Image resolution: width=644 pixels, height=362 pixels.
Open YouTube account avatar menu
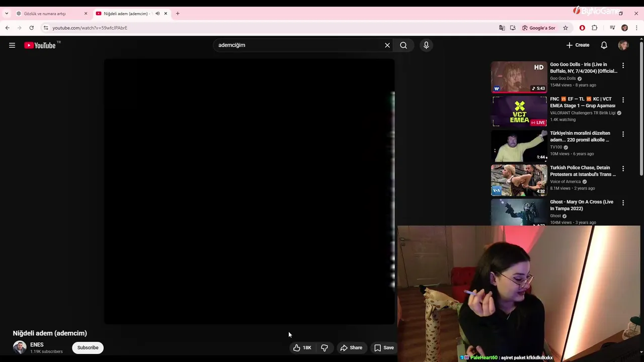[623, 45]
